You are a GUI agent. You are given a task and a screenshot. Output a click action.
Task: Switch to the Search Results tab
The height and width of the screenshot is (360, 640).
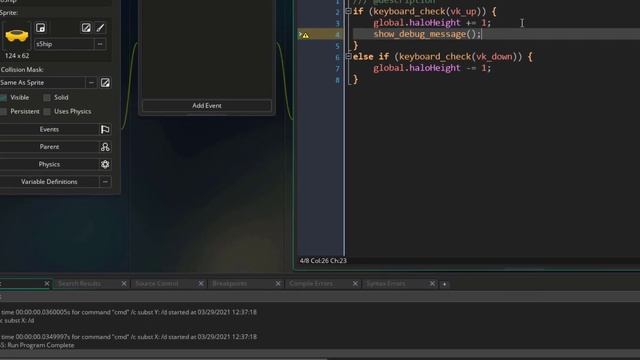point(80,283)
